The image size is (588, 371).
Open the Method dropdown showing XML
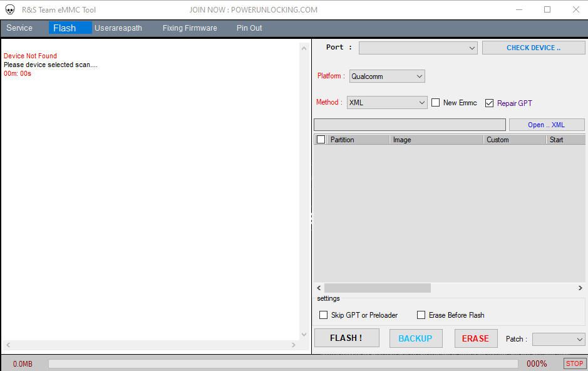386,102
